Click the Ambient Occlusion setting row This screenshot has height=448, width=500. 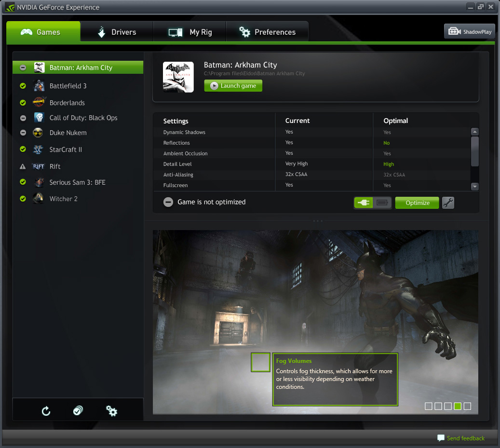click(311, 153)
